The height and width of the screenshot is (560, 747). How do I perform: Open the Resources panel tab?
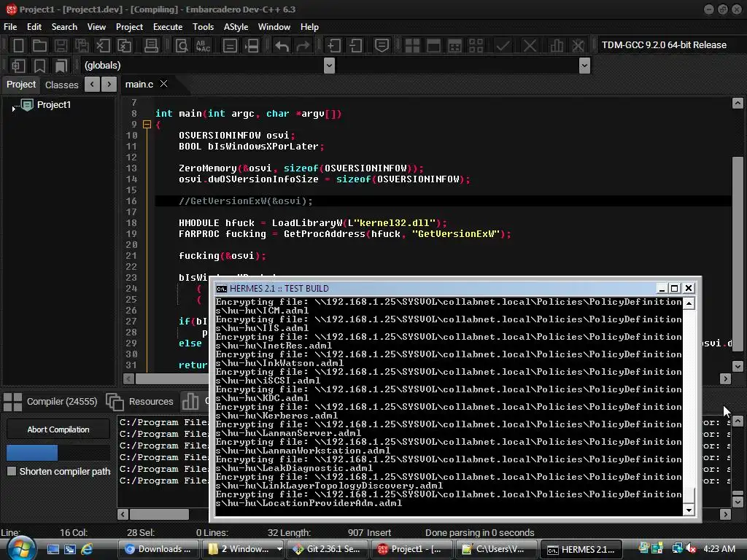point(140,402)
